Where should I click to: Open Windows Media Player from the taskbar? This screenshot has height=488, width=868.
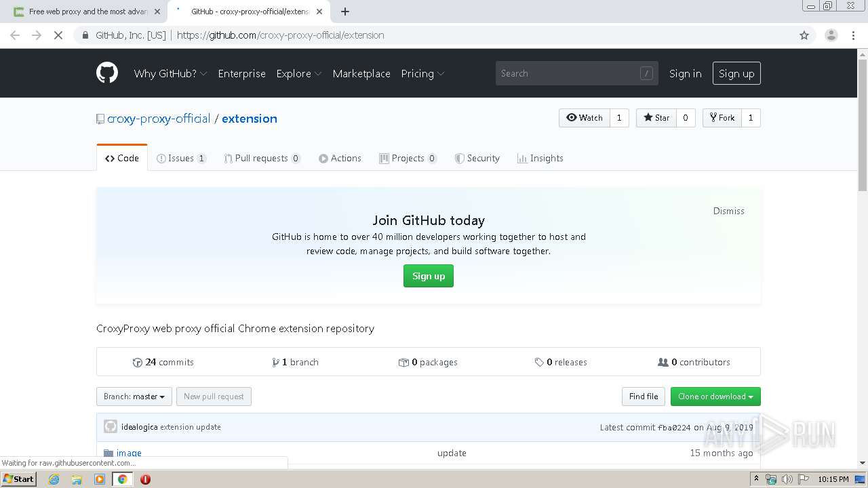(100, 479)
